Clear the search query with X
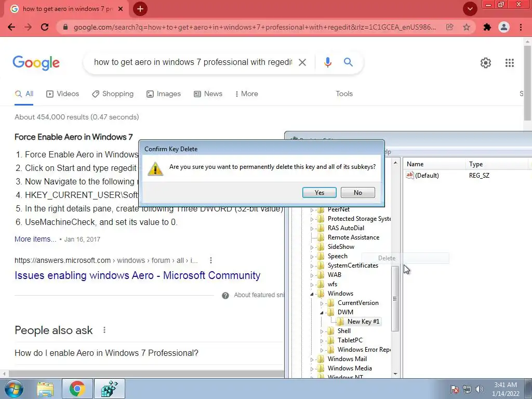532x399 pixels. click(302, 62)
